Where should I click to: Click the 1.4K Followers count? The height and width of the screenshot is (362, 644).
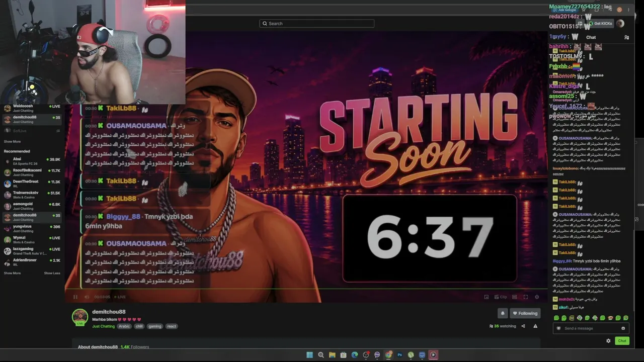click(135, 347)
